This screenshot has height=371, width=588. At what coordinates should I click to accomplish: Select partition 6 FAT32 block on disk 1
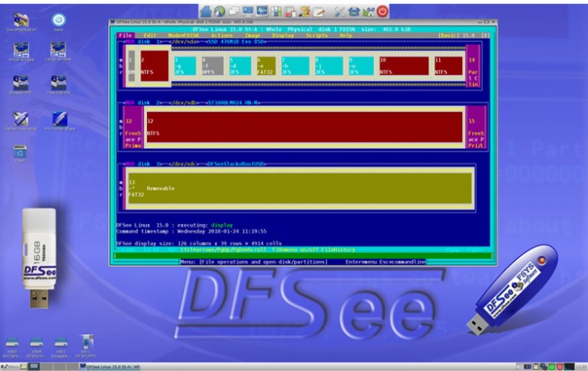click(x=266, y=66)
